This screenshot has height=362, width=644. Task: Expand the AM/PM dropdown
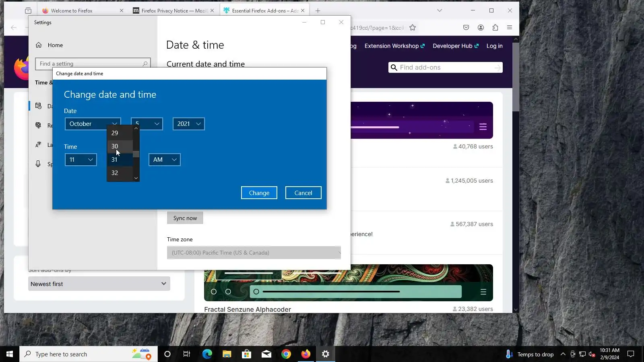click(x=165, y=160)
